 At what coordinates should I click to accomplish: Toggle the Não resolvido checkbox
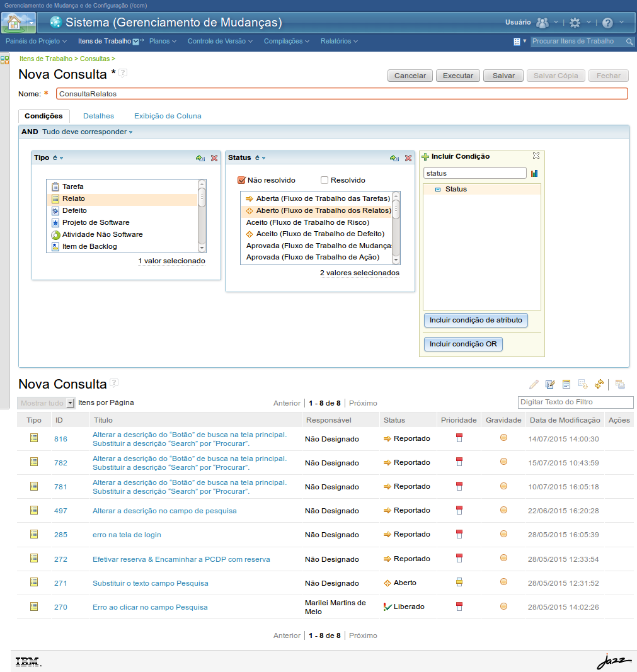241,180
